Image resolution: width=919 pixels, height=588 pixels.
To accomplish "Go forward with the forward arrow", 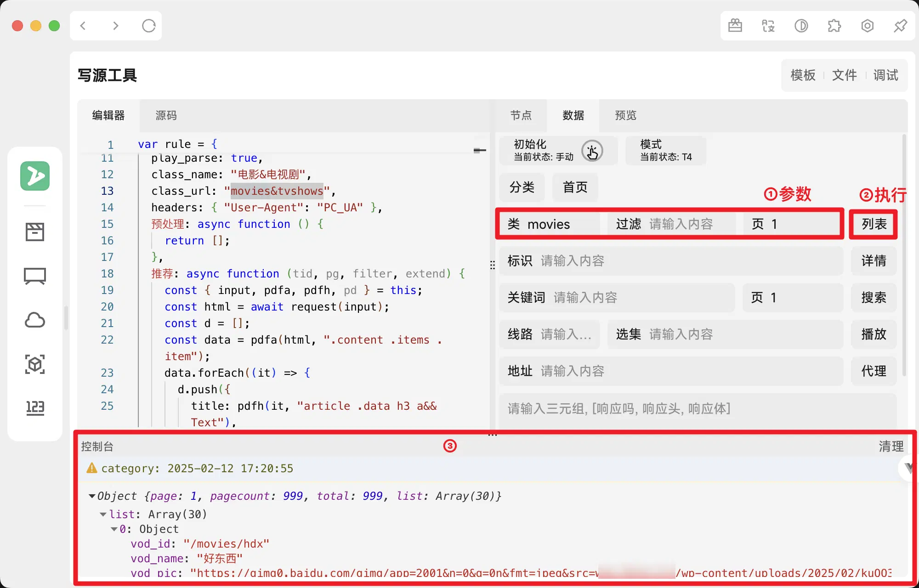I will pos(116,26).
